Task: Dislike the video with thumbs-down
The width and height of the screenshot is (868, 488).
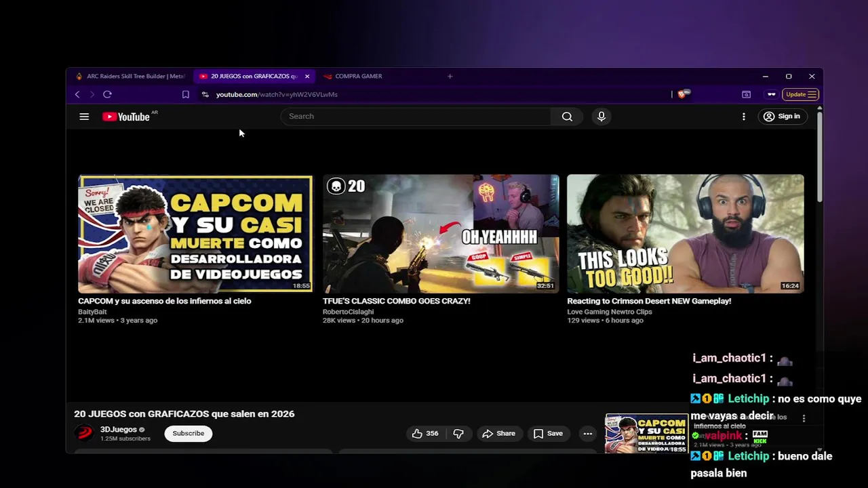Action: click(458, 433)
